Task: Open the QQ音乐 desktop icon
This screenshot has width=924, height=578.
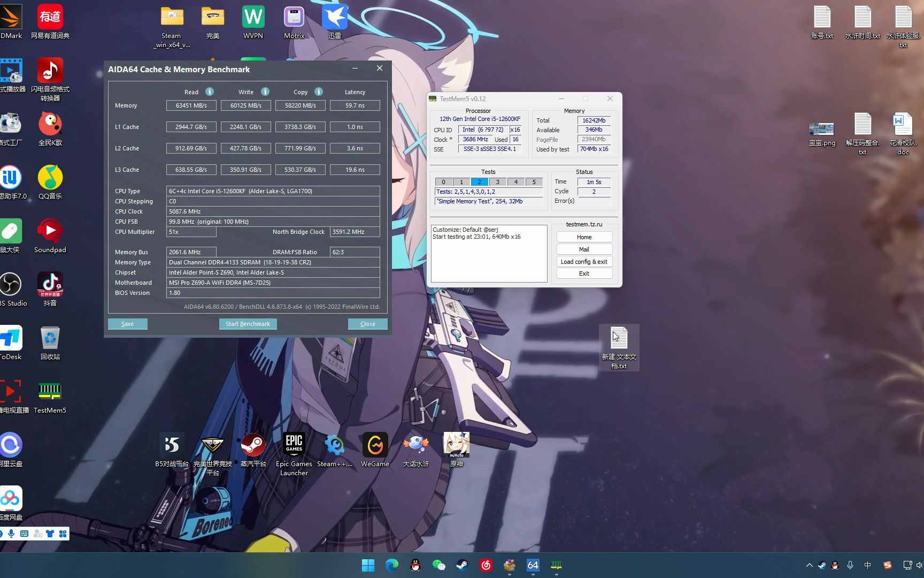Action: [x=50, y=182]
